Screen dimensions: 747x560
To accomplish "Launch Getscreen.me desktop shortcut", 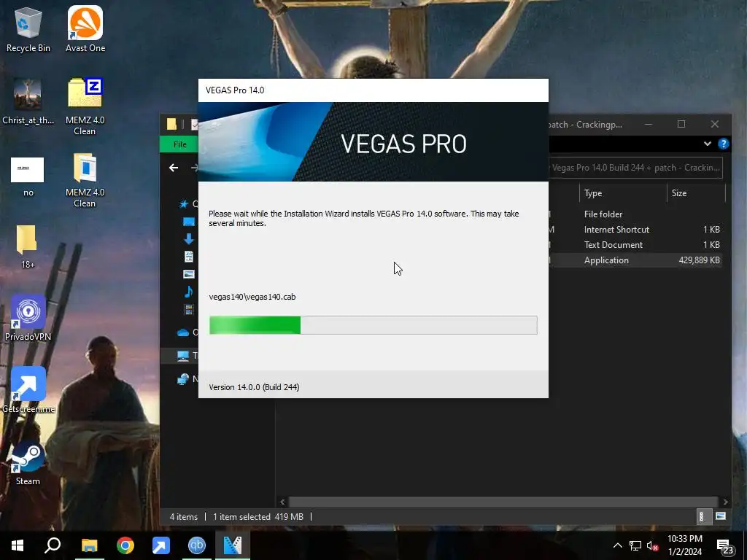I will pos(28,390).
